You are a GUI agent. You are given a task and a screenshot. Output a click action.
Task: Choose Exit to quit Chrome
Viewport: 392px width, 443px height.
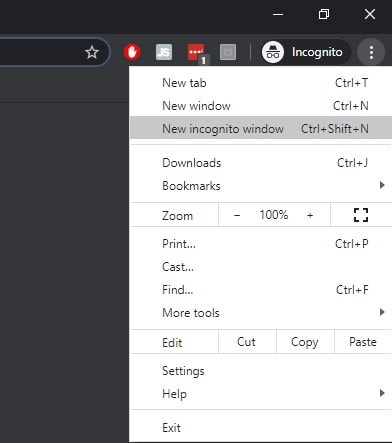(261, 427)
